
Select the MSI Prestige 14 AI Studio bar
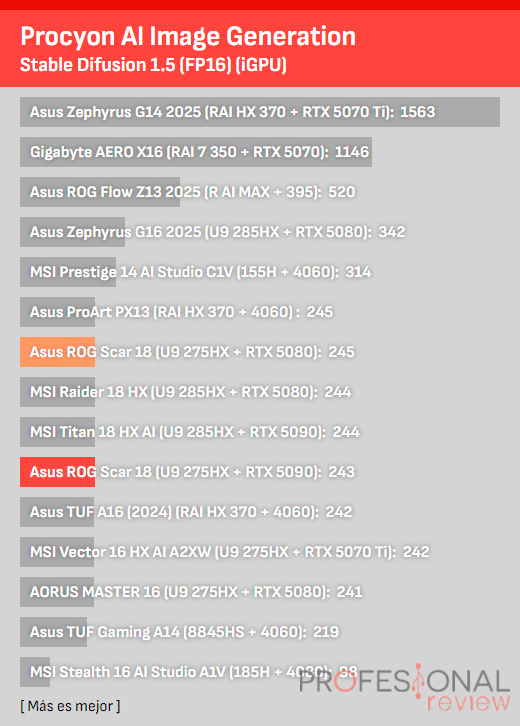click(68, 272)
